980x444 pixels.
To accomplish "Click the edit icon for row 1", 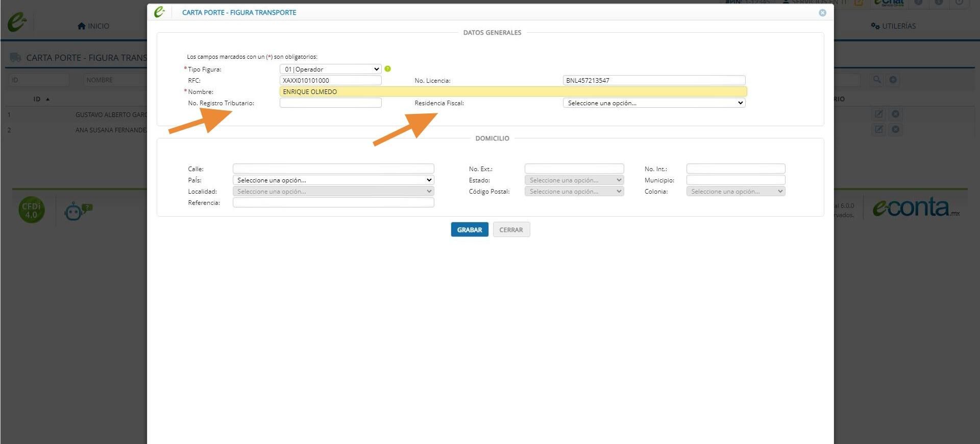I will point(879,114).
